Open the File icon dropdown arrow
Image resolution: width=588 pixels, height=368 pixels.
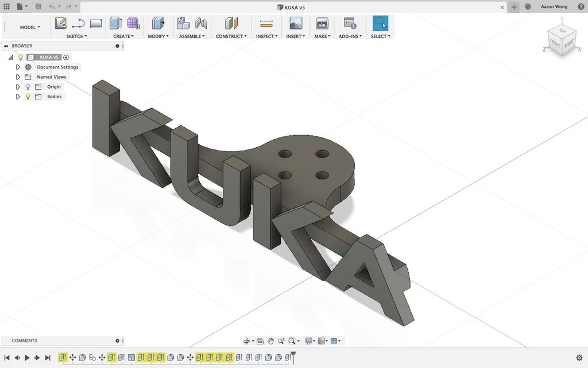[x=26, y=6]
